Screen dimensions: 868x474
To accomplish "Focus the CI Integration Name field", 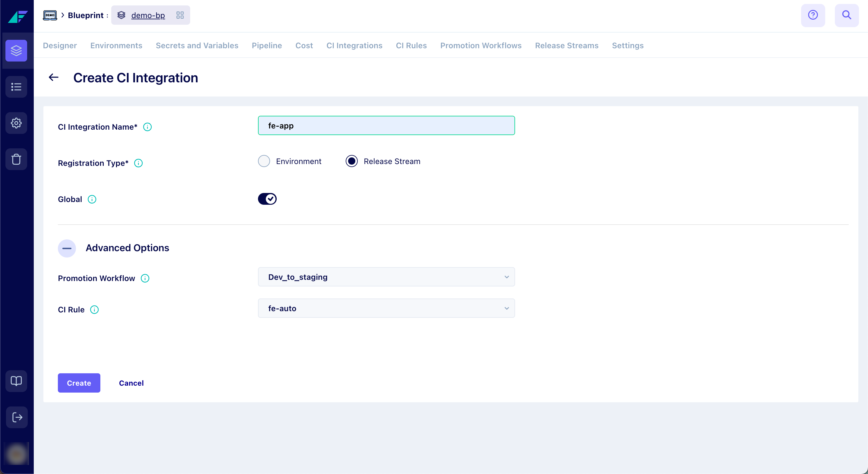I will tap(386, 125).
